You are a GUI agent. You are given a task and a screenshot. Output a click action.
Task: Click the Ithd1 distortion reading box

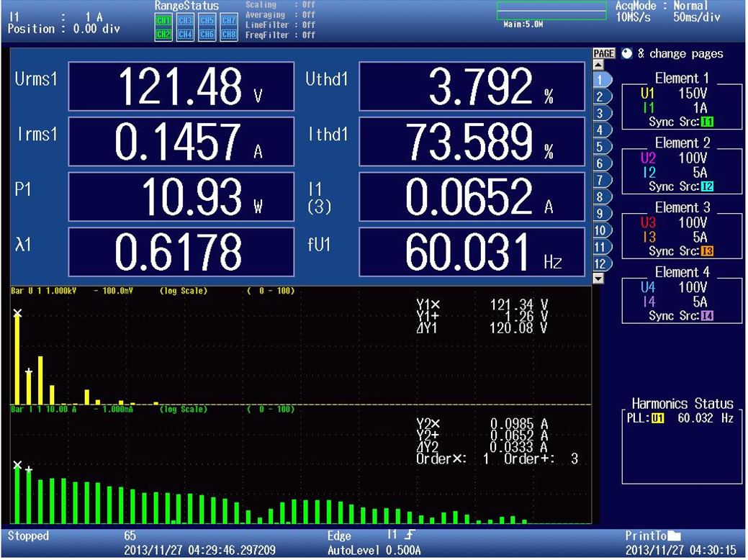pyautogui.click(x=472, y=142)
